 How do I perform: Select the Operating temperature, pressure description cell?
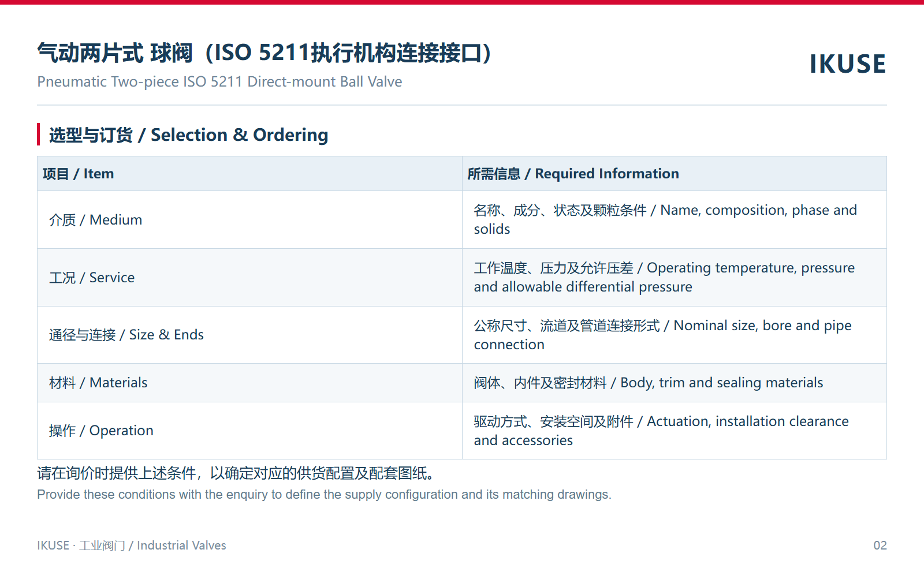tap(674, 277)
